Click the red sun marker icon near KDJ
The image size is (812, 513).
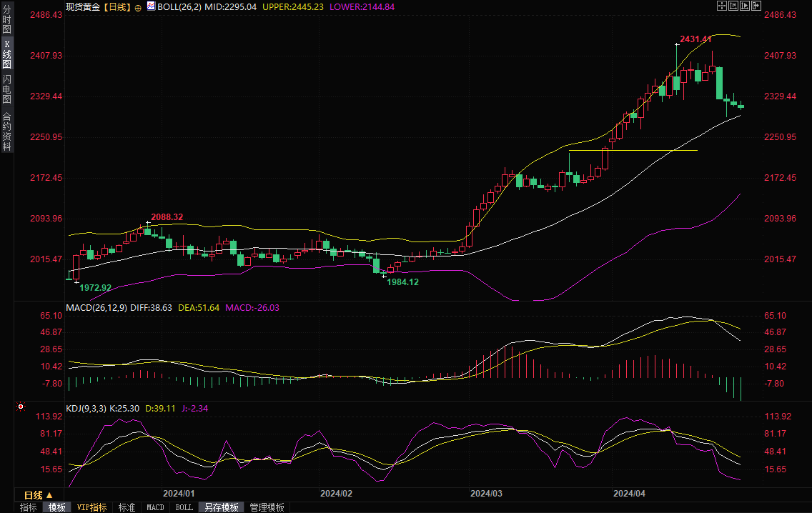(x=21, y=407)
